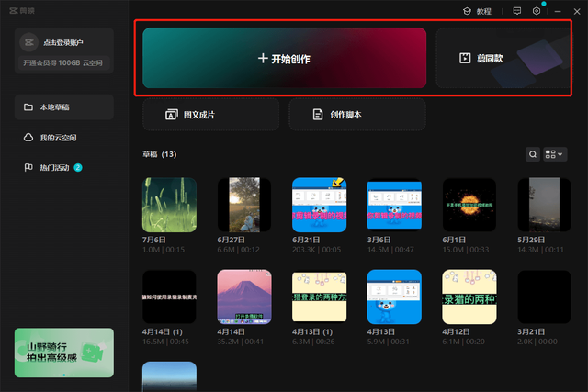
Task: Expand the grid view layout dropdown
Action: [555, 154]
